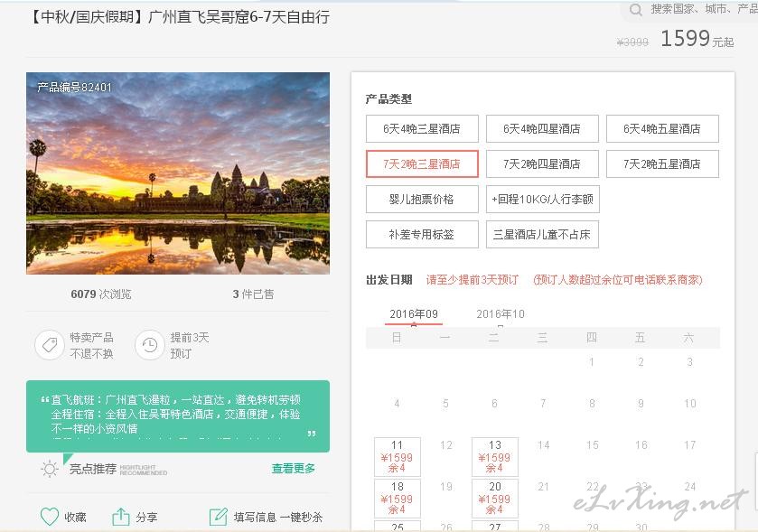Click unavailable calendar date 12
This screenshot has height=532, width=758.
(445, 445)
